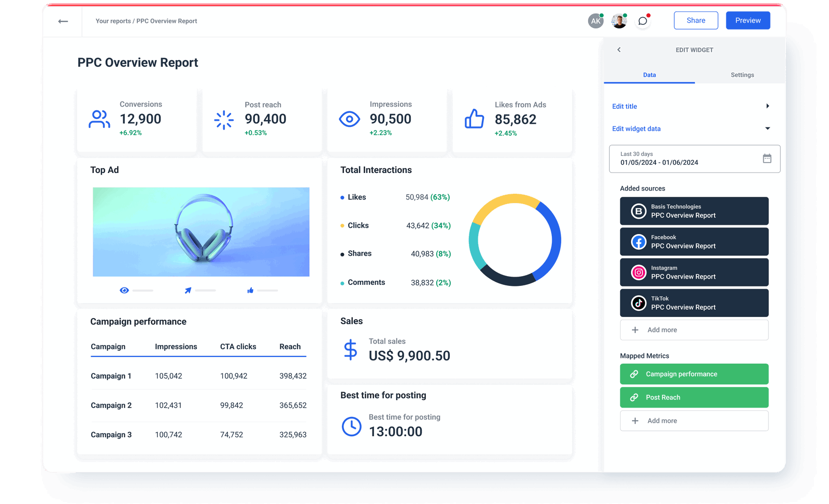Click the chat notification bubble icon

click(642, 21)
